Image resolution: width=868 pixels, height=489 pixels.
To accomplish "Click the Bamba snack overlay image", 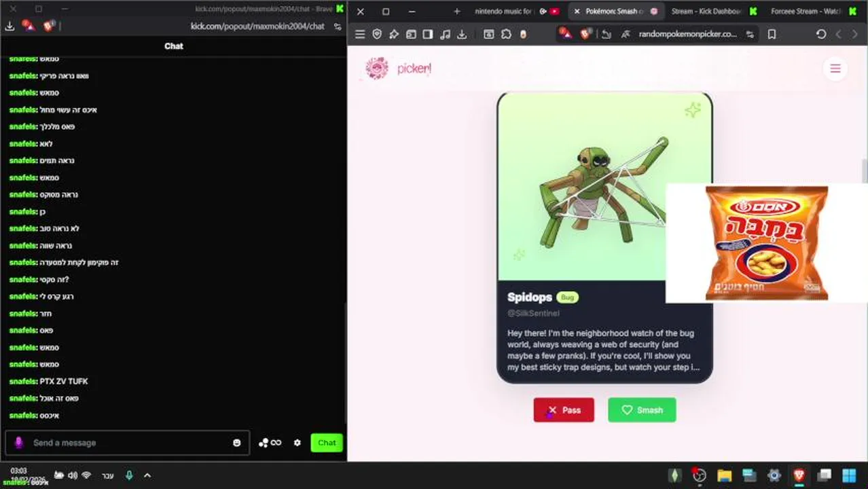I will pyautogui.click(x=767, y=243).
